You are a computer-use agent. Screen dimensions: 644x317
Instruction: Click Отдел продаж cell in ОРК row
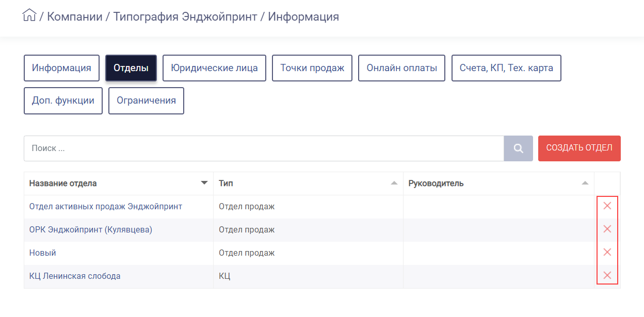(x=308, y=230)
